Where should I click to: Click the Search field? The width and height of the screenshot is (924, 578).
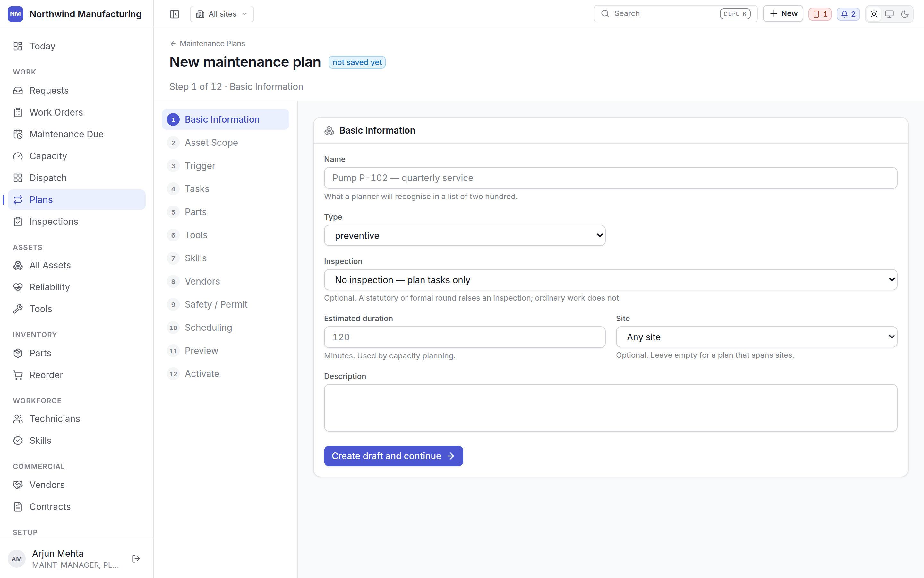point(675,14)
